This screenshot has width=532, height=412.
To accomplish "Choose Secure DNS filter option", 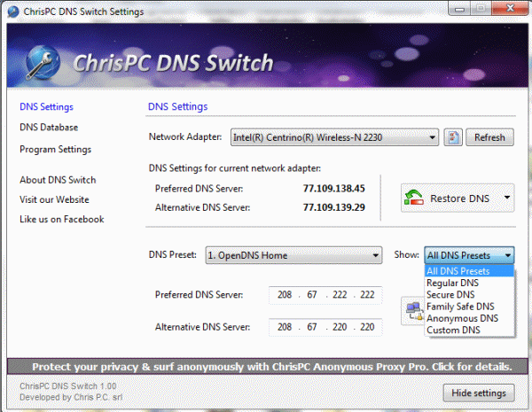I will 469,294.
